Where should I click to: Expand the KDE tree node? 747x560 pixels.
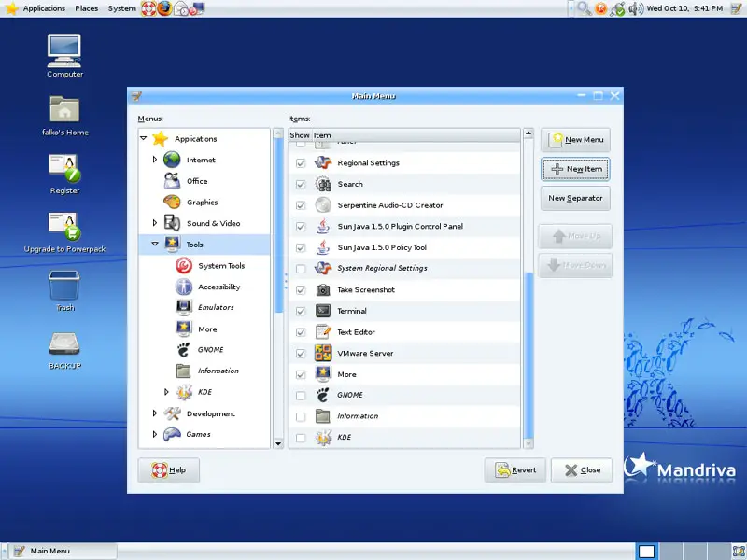166,392
